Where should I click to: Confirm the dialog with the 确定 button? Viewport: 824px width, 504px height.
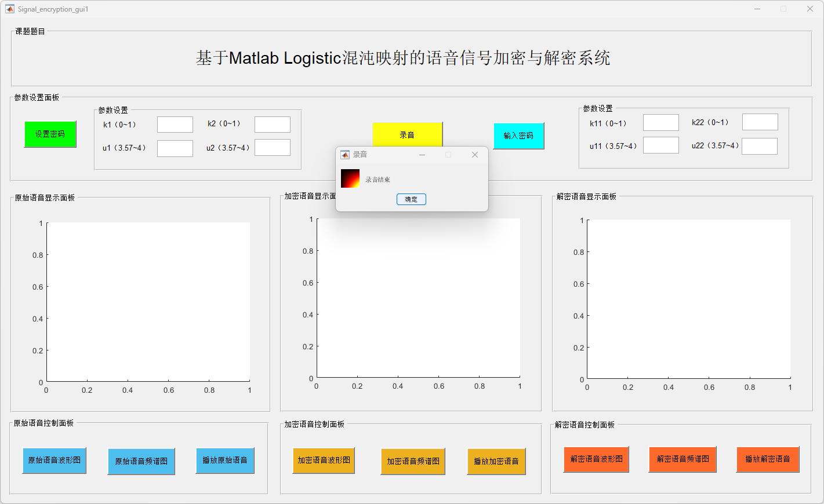(x=411, y=199)
